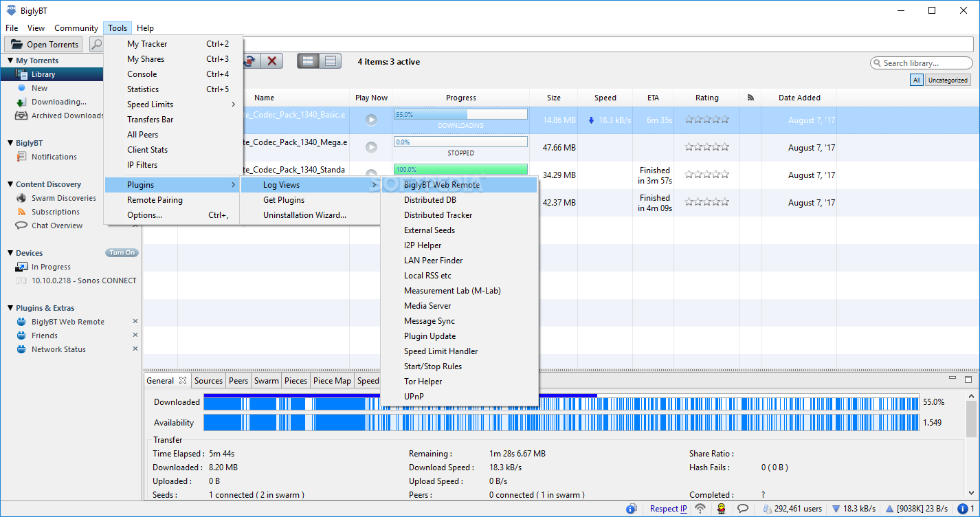Click the start/stop toggle icon left of red X
This screenshot has width=980, height=517.
point(250,61)
